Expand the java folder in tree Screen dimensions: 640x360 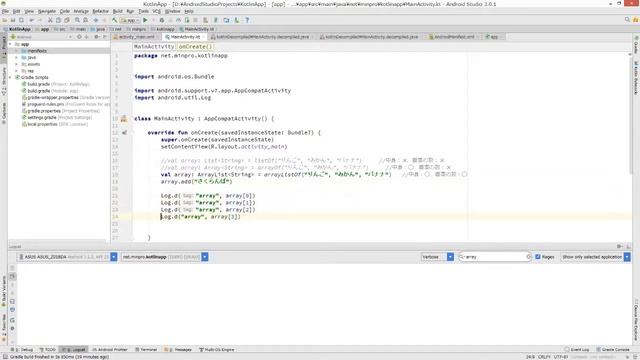[17, 58]
